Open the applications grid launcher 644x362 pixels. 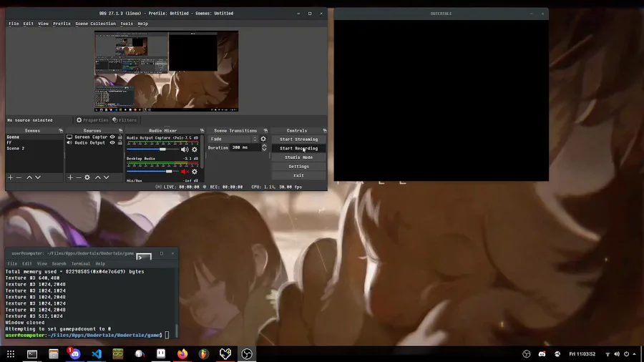tap(11, 354)
